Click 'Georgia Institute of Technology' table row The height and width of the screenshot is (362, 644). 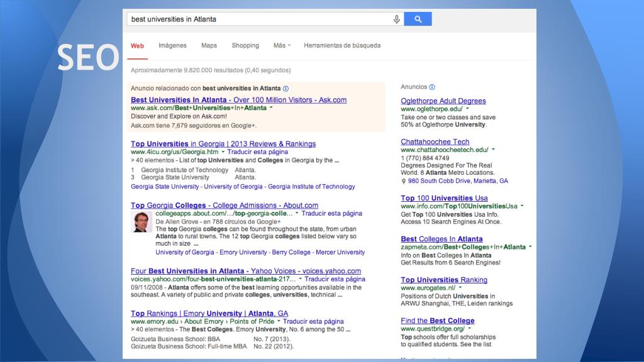(x=194, y=170)
